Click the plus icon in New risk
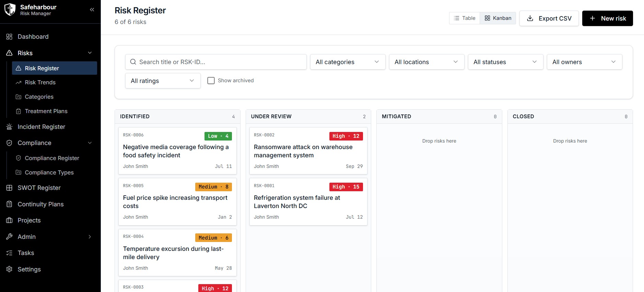This screenshot has height=292, width=644. [593, 18]
